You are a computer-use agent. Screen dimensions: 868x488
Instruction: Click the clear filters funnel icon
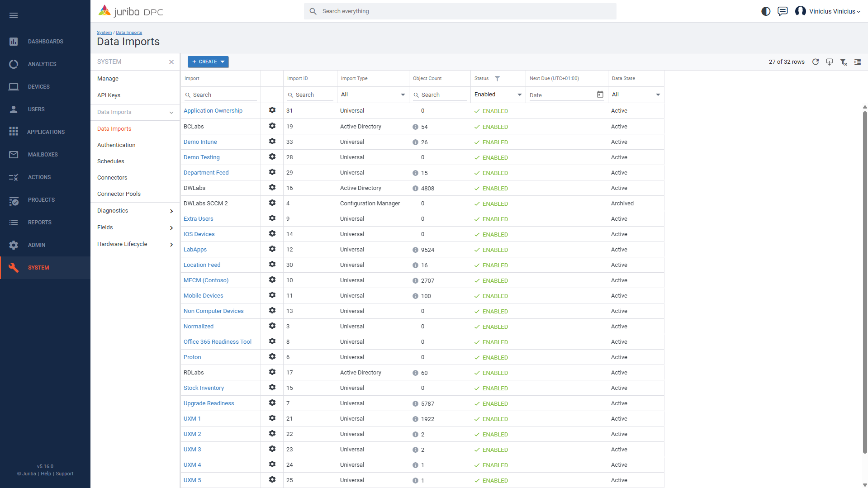[843, 62]
